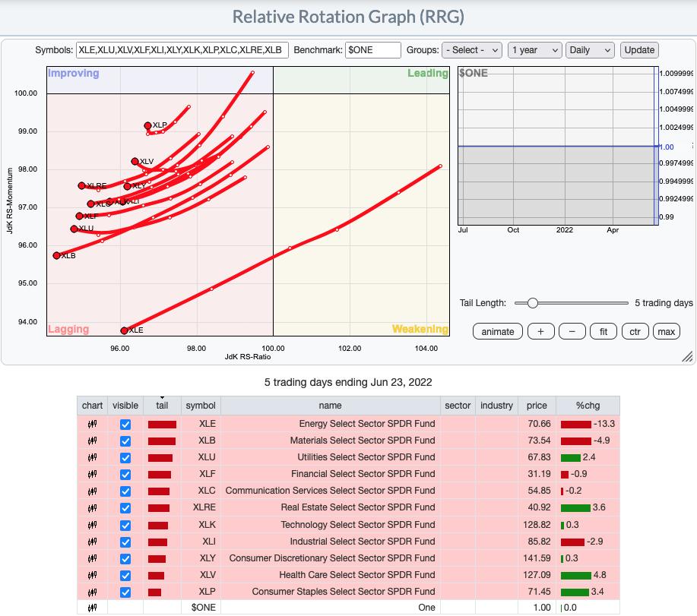Sort table by sector column header

tap(458, 406)
